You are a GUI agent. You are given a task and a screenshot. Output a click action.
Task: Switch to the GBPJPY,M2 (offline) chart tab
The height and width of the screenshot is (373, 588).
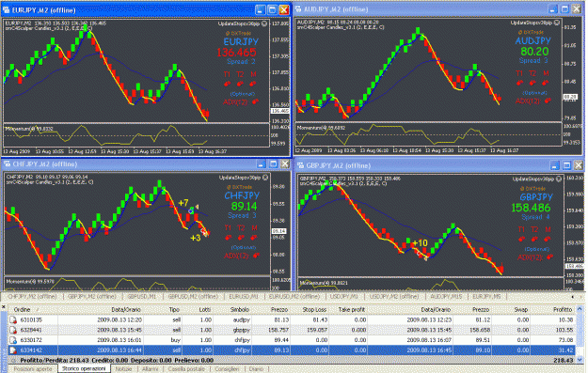[x=92, y=297]
